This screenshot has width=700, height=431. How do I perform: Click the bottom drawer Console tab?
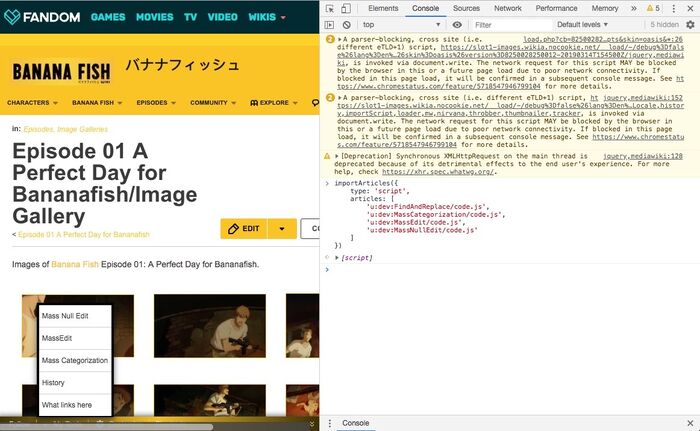click(355, 423)
